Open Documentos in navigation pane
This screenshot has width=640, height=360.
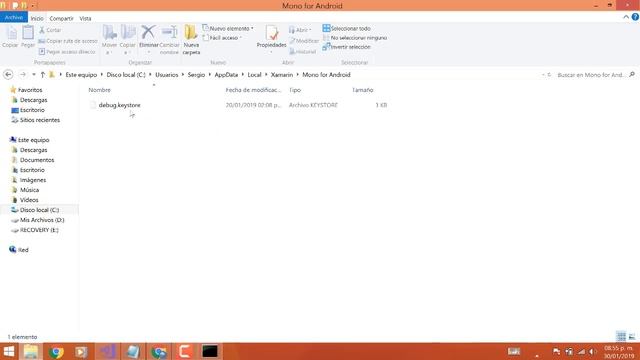point(37,160)
